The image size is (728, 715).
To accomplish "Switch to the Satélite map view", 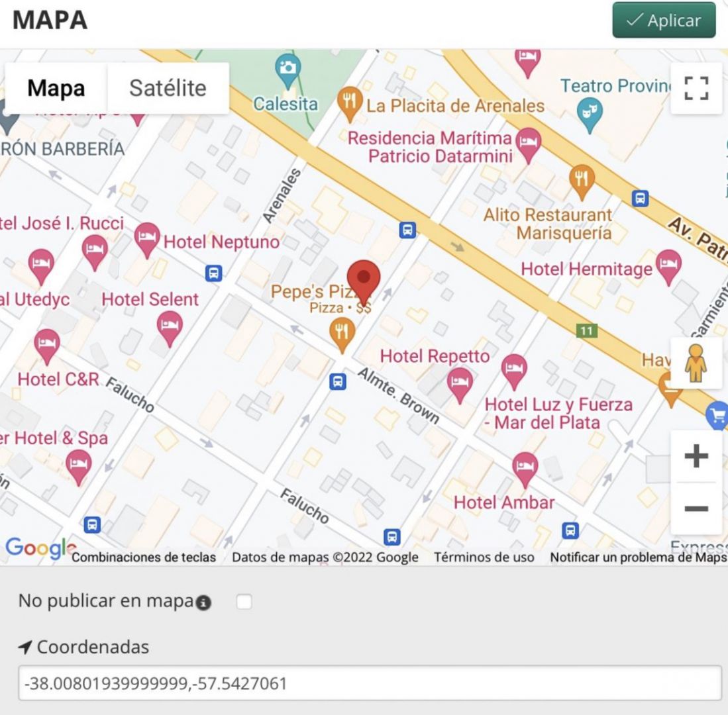I will point(168,88).
